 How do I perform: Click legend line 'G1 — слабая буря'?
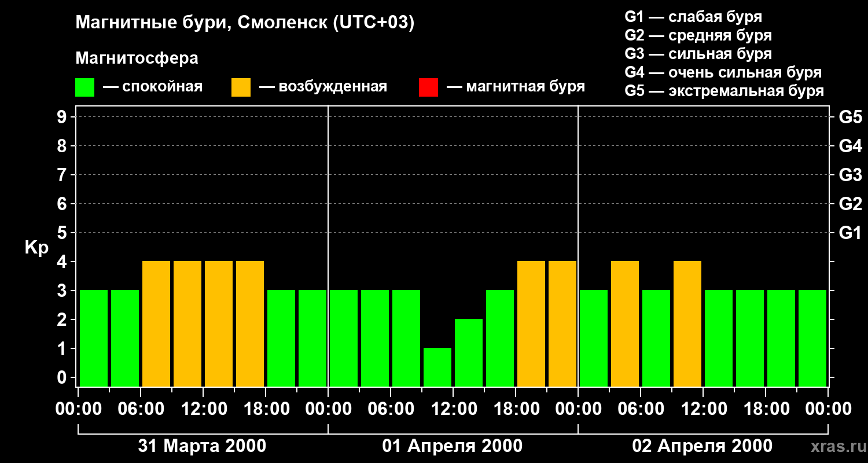click(x=693, y=17)
